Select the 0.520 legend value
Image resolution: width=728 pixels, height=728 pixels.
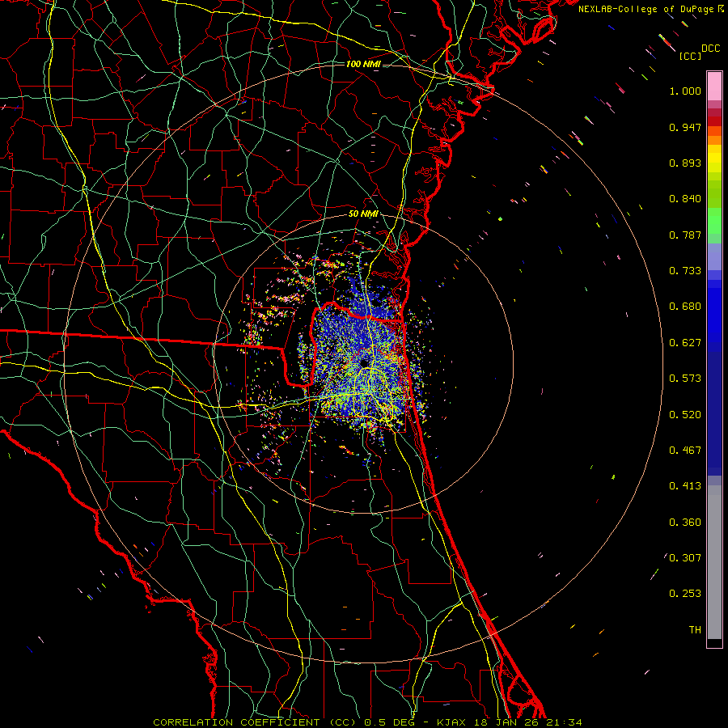[685, 415]
